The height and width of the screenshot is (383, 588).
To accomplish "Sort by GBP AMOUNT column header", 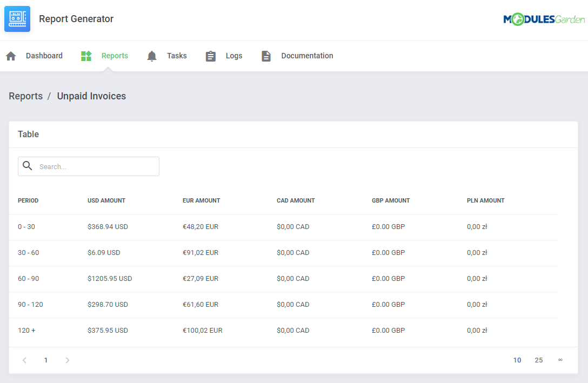I will [x=391, y=201].
